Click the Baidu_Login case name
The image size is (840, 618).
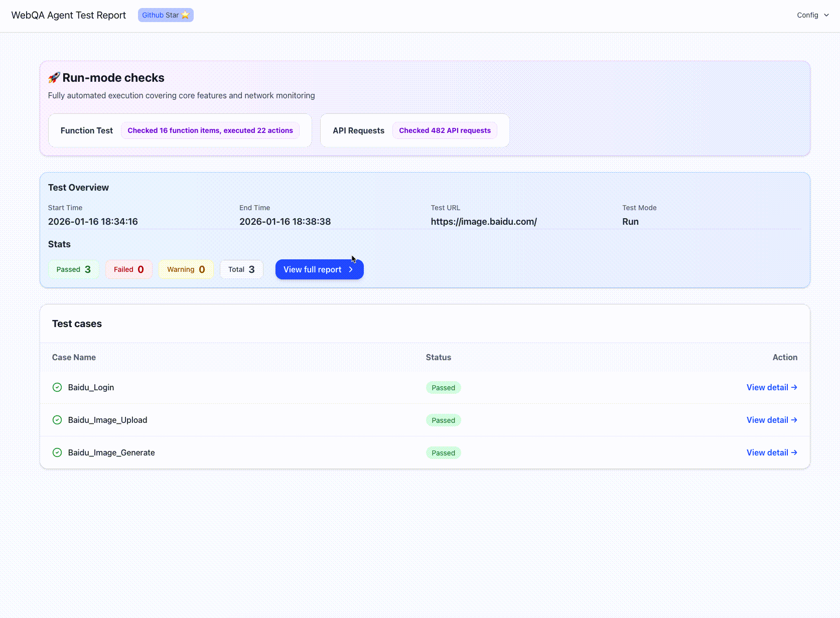click(91, 387)
